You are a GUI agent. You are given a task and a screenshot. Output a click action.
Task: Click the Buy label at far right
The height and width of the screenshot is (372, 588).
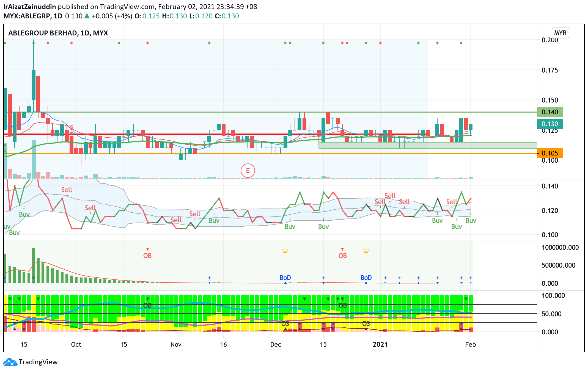tap(471, 221)
